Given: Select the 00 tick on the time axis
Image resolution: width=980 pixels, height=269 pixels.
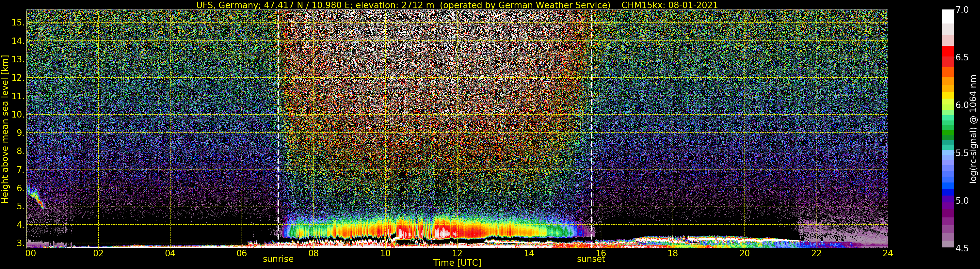Looking at the screenshot, I should coord(30,253).
